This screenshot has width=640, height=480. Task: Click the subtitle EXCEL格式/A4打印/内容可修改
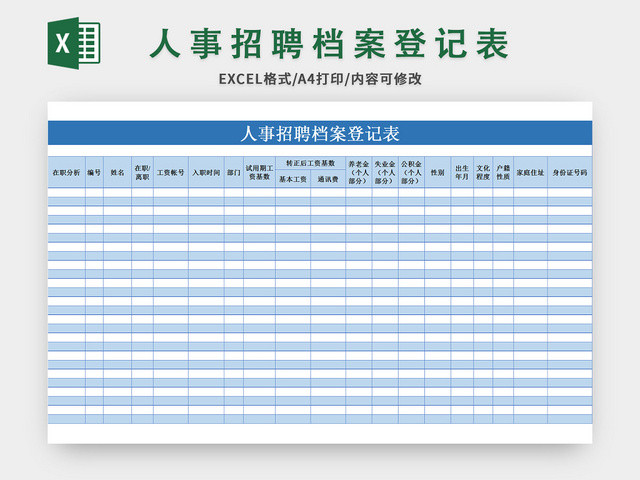pyautogui.click(x=320, y=79)
